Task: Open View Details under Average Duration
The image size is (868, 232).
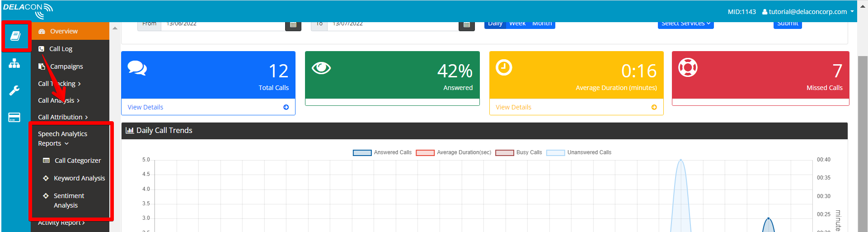Action: [513, 107]
